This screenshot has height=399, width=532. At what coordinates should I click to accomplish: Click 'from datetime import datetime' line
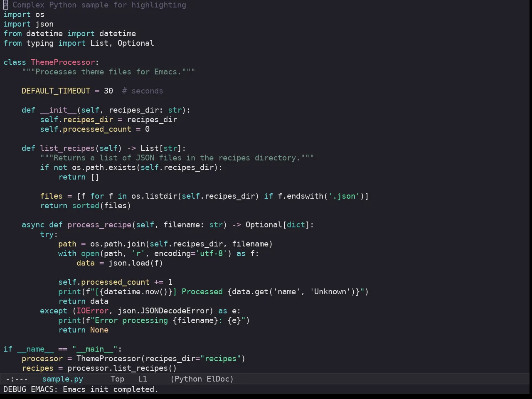69,34
